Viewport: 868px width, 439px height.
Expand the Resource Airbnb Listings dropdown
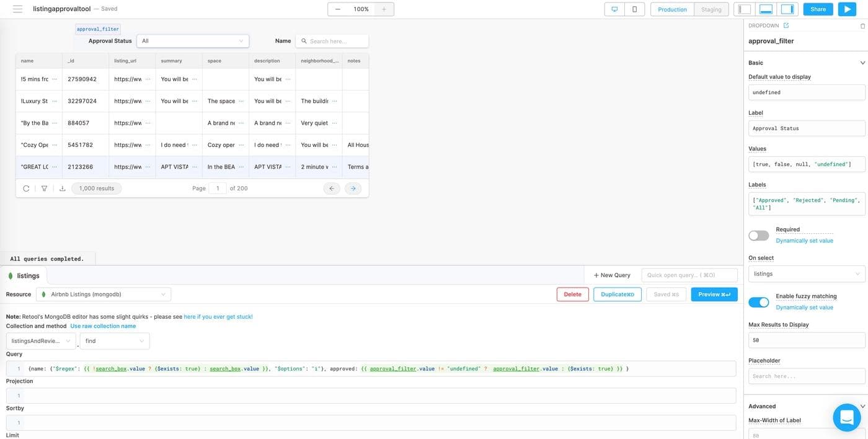click(104, 295)
